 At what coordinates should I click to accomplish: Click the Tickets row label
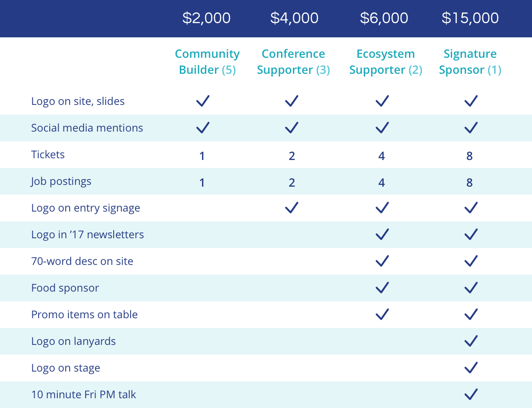[48, 155]
